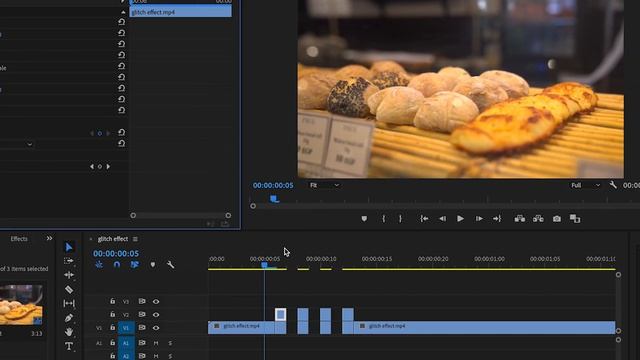The height and width of the screenshot is (360, 640).
Task: Toggle V1 track lock
Action: tap(112, 327)
